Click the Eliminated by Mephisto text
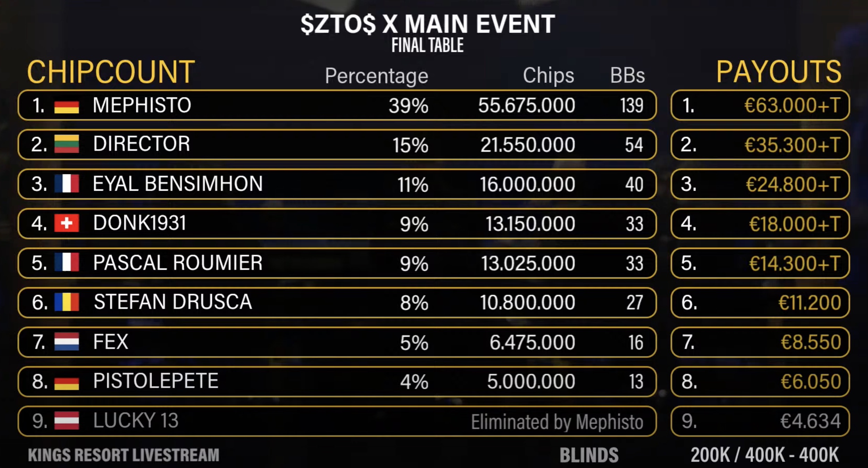 (557, 422)
